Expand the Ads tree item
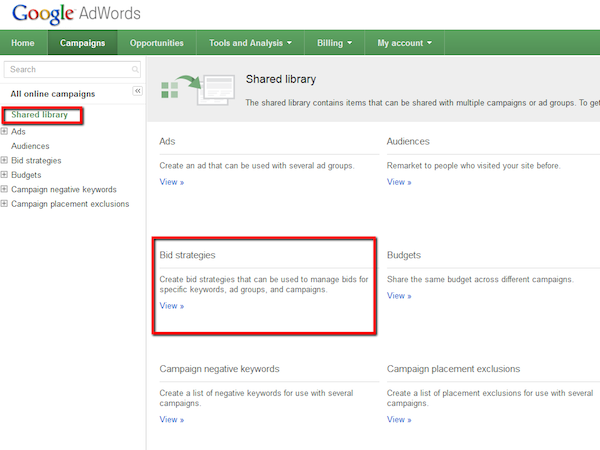 4,131
